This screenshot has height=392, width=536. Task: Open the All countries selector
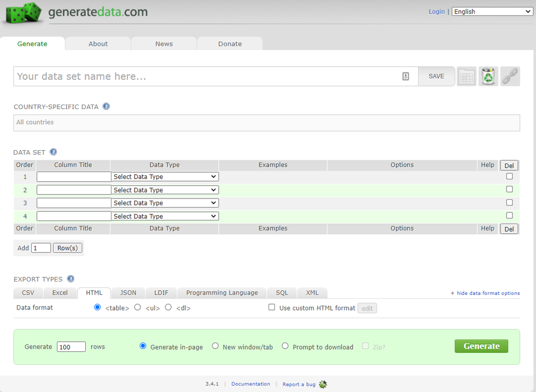(266, 123)
